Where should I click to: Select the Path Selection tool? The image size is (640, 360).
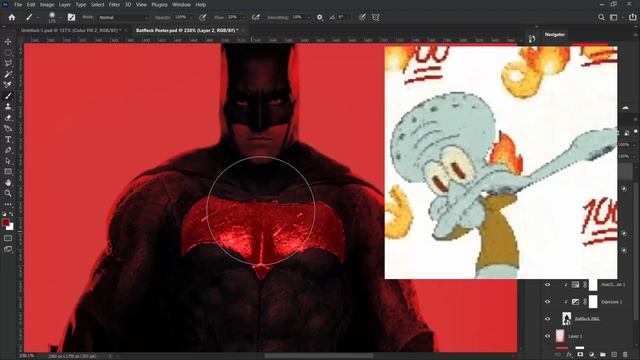pyautogui.click(x=8, y=161)
